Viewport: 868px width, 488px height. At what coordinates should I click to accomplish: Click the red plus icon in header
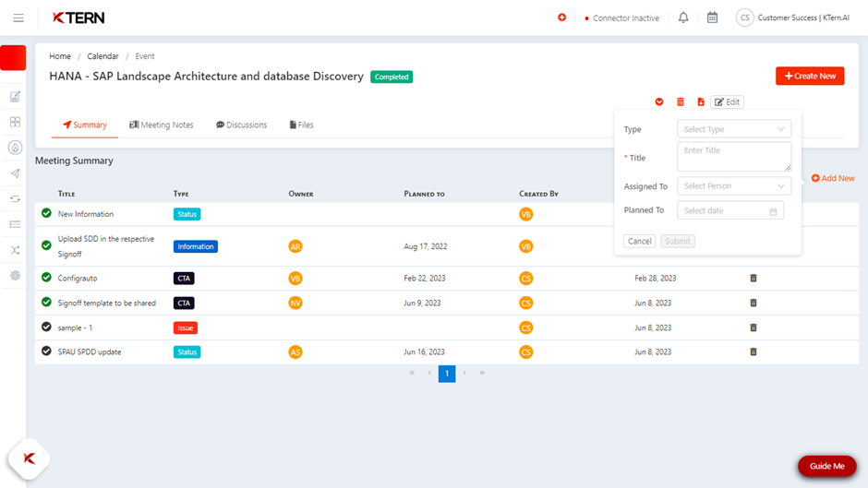tap(561, 18)
